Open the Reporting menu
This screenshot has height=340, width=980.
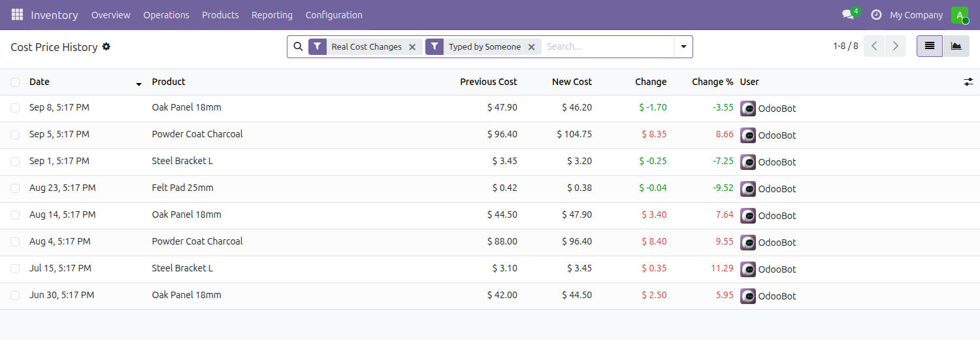[x=272, y=14]
